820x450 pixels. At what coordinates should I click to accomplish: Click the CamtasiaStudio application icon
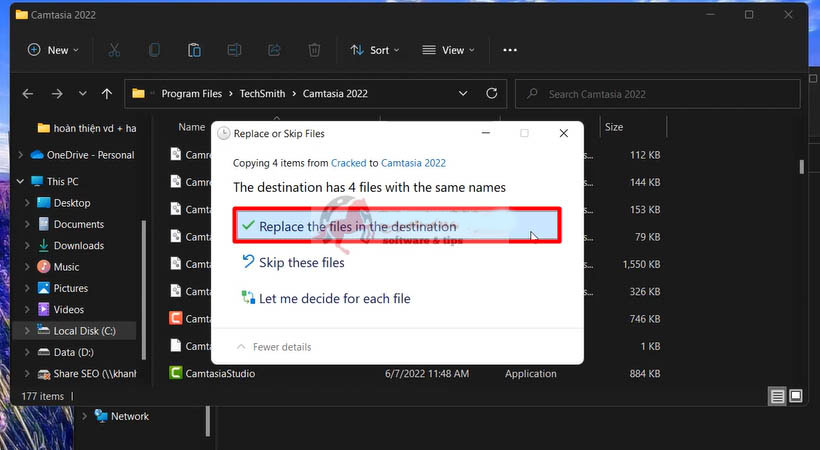[x=176, y=373]
